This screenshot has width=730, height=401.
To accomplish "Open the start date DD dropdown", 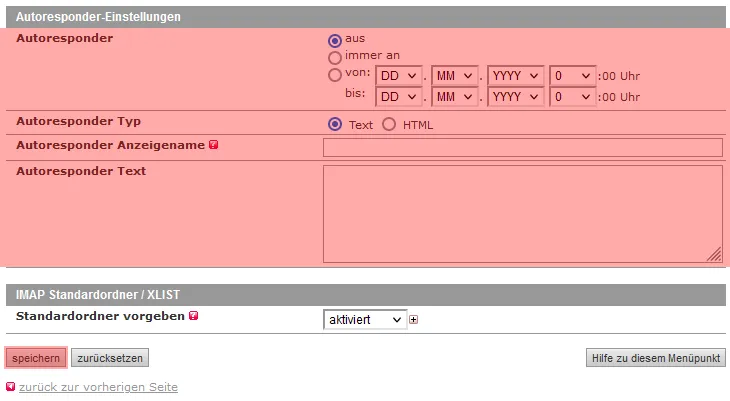I will click(399, 76).
